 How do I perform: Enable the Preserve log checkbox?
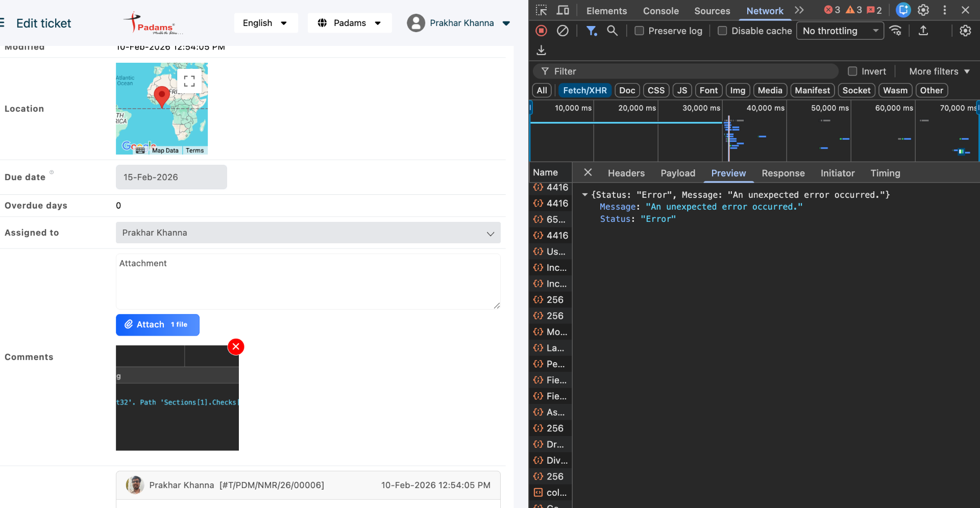pyautogui.click(x=639, y=31)
